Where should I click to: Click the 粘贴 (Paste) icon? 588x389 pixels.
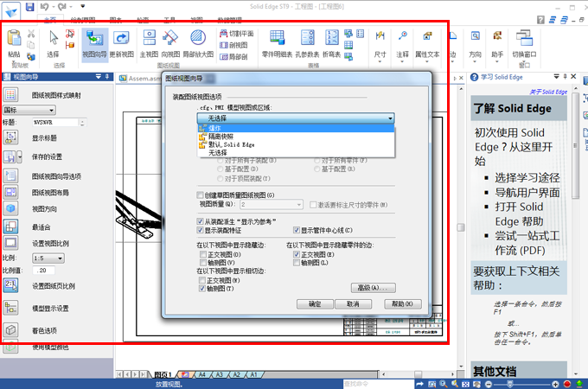click(14, 41)
